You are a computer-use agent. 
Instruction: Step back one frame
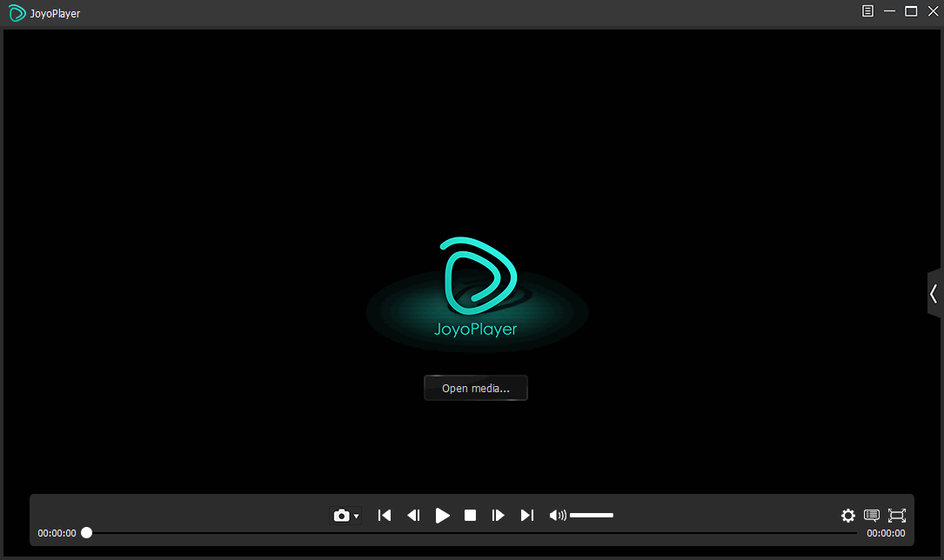coord(413,516)
